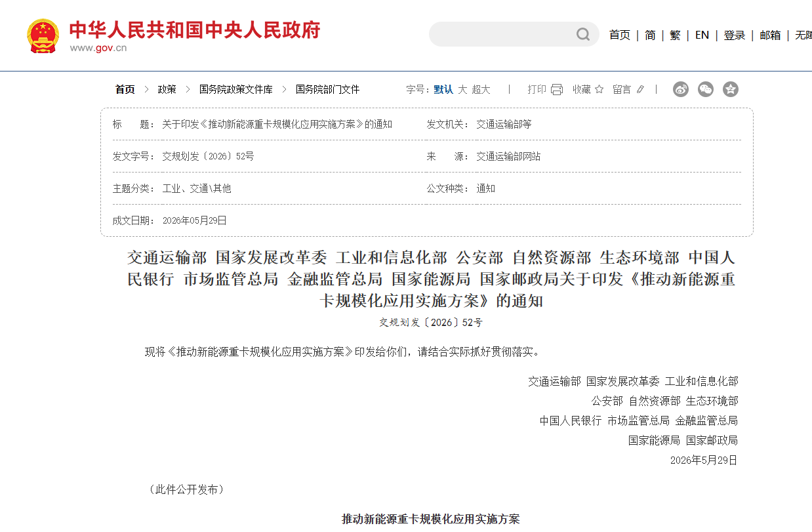The image size is (812, 532).
Task: Switch to English version EN
Action: pos(702,35)
